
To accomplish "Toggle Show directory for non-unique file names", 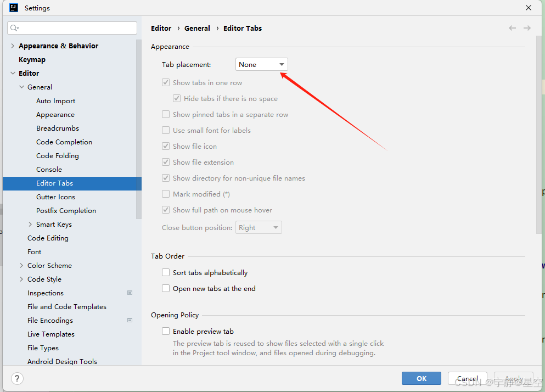I will pyautogui.click(x=166, y=178).
